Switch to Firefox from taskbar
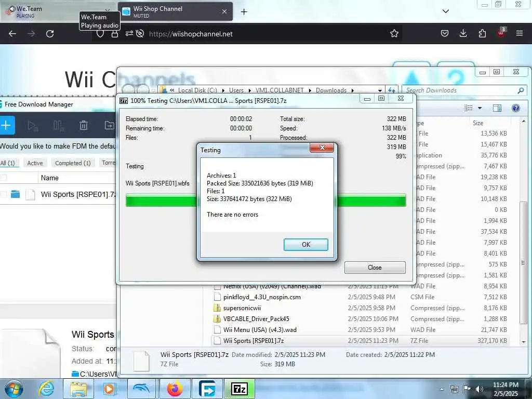This screenshot has width=532, height=399. coord(174,389)
